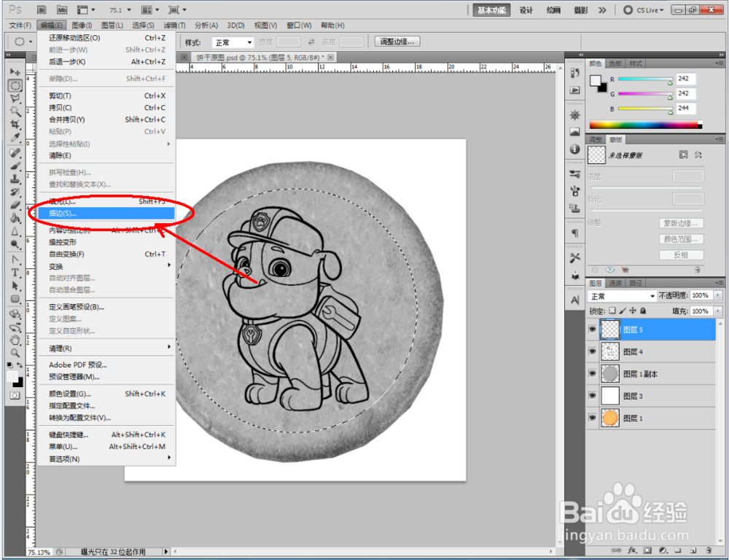Open the Info panel icon in dock
The width and height of the screenshot is (729, 560).
pos(575,149)
